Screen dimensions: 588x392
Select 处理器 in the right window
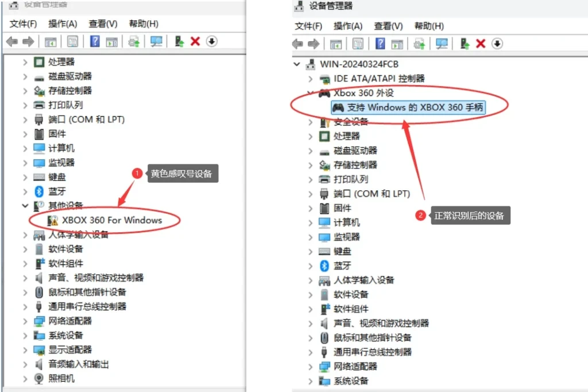click(x=346, y=136)
